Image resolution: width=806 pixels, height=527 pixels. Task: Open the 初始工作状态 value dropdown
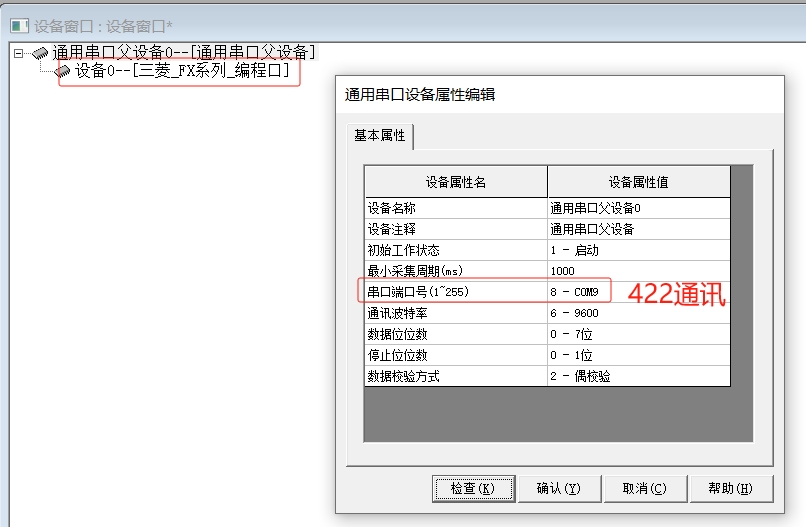point(638,250)
